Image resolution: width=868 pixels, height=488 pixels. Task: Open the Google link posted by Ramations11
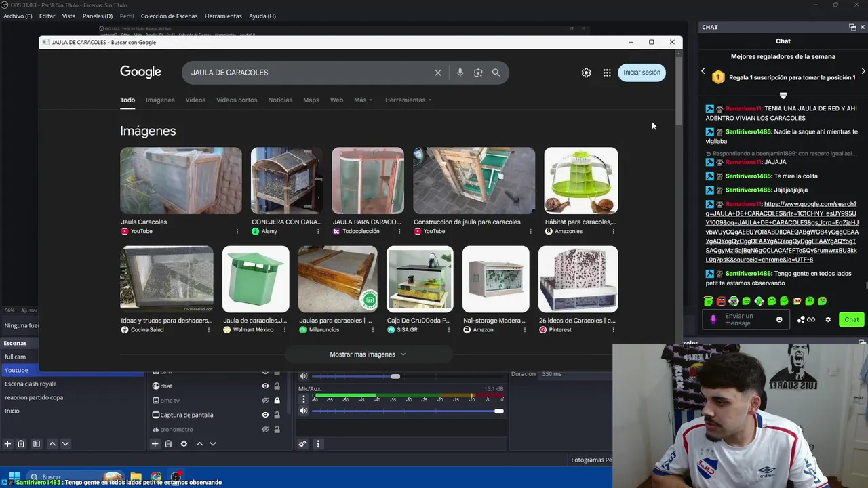point(781,232)
